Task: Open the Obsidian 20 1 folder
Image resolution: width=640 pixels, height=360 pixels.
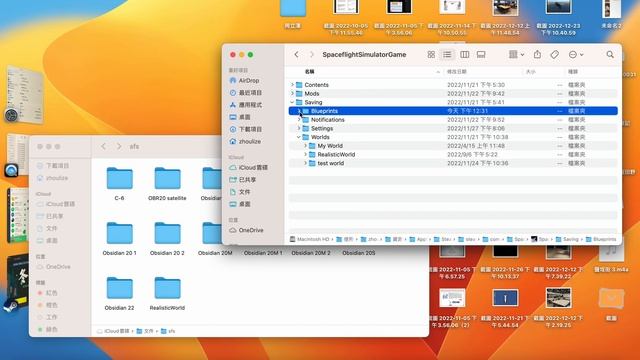Action: click(119, 239)
